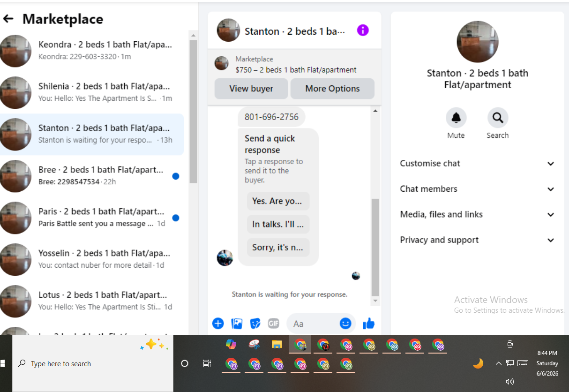Open volume control in the system tray

pyautogui.click(x=510, y=382)
